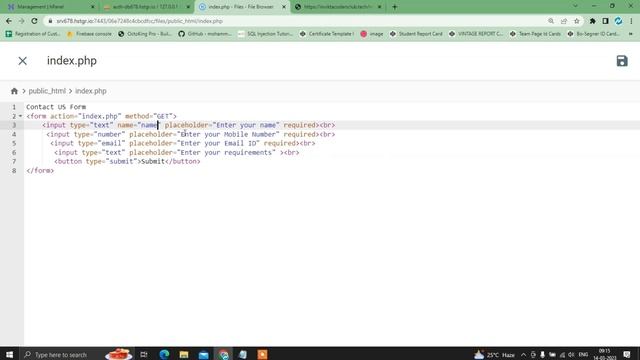Open the image bookmark
640x360 pixels.
(372, 34)
